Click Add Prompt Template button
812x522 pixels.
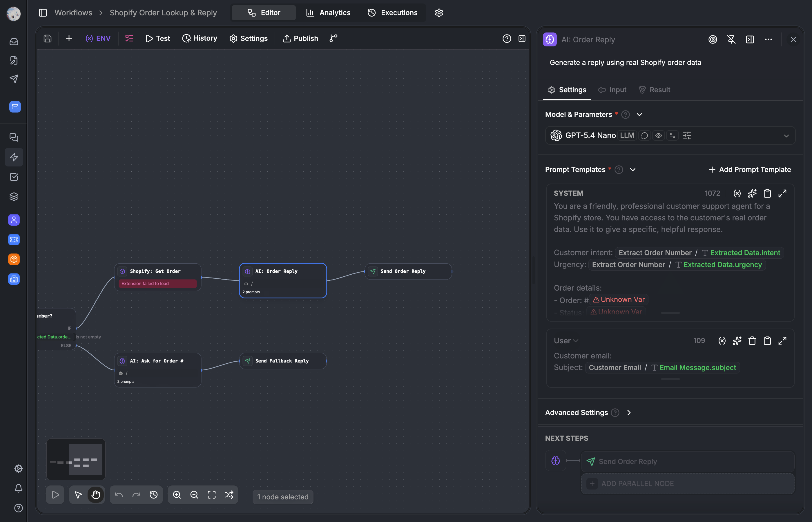point(750,169)
